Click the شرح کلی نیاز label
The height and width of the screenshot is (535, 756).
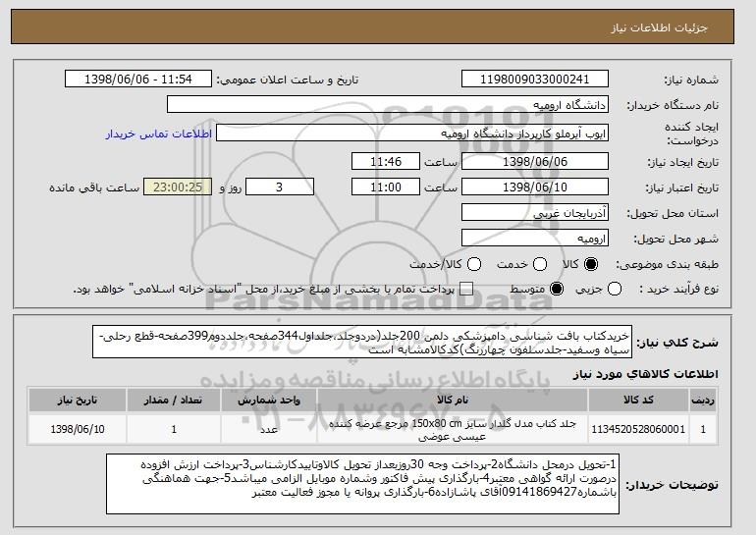[x=677, y=343]
